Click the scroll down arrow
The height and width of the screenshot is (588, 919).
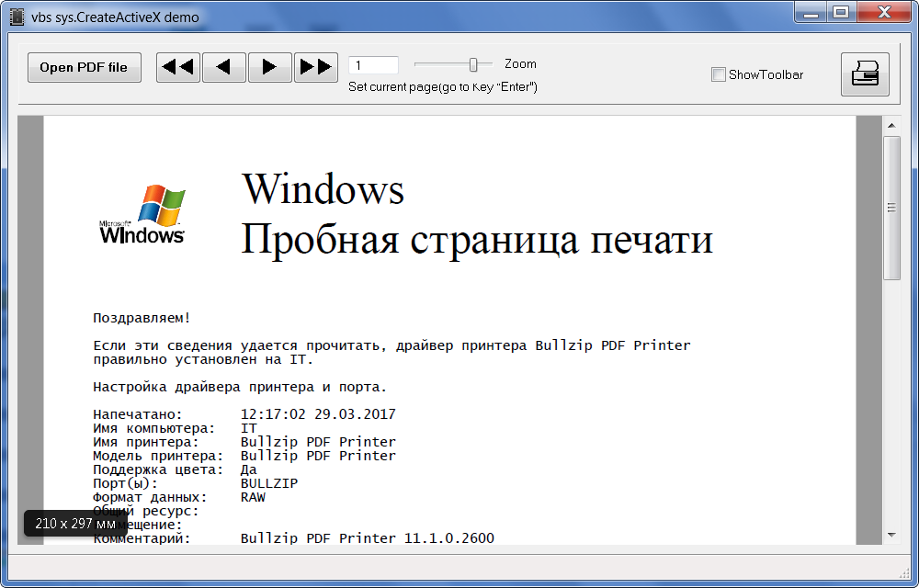[891, 535]
